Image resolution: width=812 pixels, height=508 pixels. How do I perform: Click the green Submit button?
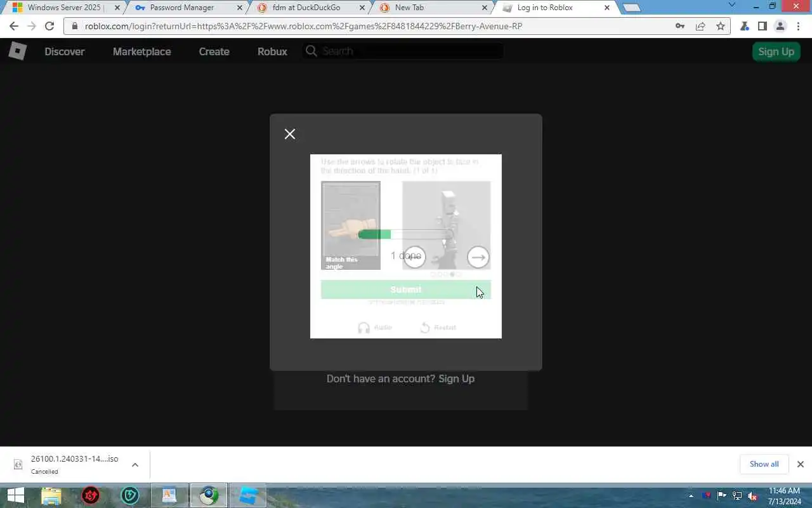click(405, 290)
